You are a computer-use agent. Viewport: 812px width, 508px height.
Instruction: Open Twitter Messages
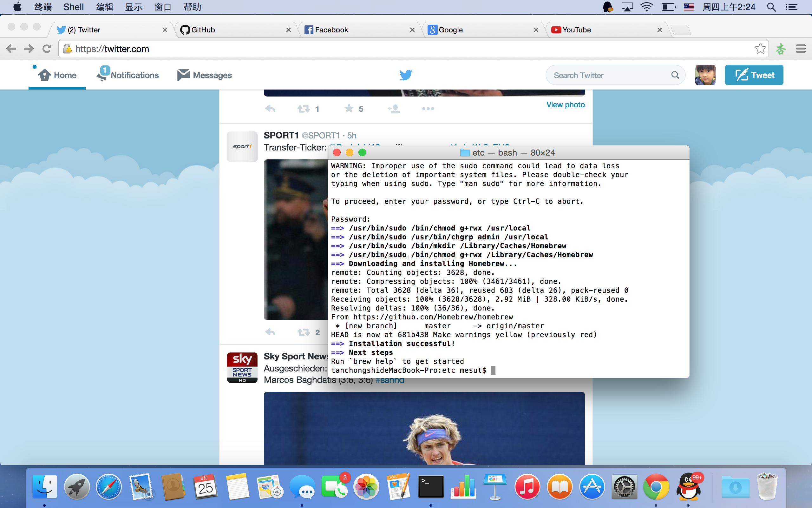(204, 75)
